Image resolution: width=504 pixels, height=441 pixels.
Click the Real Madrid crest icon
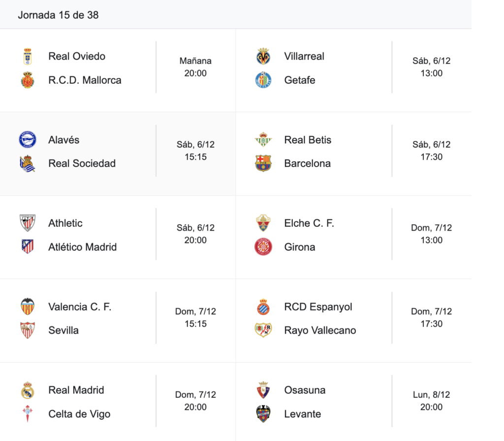coord(28,390)
